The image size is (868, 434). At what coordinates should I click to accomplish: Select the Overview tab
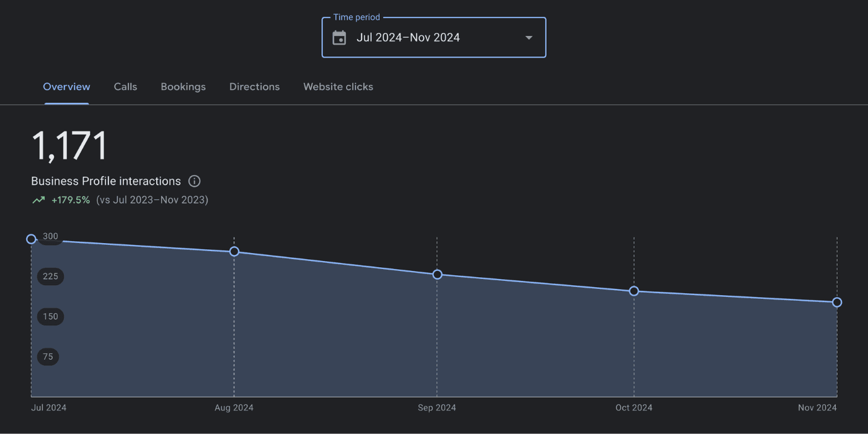tap(66, 87)
